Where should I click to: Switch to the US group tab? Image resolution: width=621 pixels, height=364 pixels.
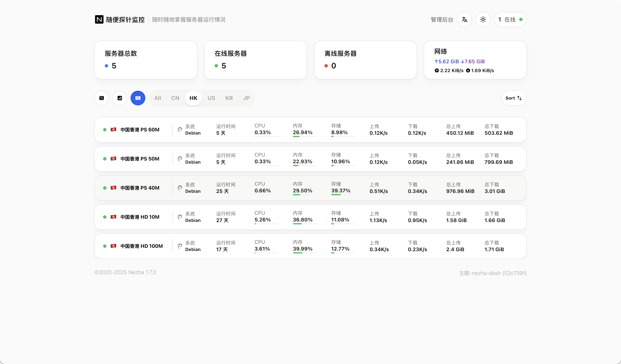point(211,98)
